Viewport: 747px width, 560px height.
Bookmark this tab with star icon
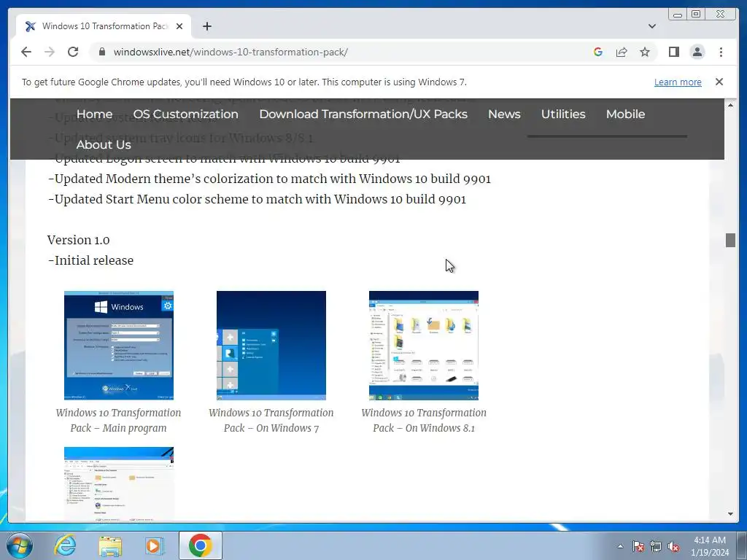645,52
